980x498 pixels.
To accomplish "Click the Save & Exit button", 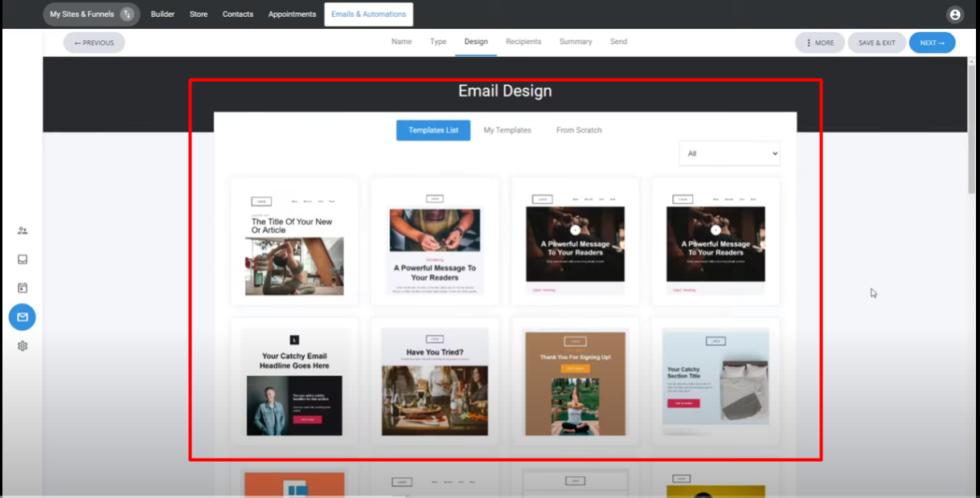I will [x=876, y=43].
